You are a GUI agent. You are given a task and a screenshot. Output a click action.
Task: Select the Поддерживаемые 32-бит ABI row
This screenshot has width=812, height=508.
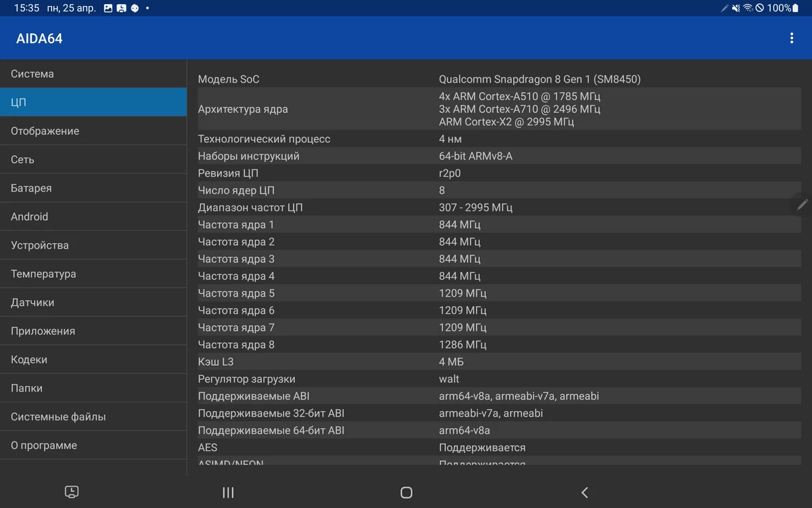[x=499, y=413]
